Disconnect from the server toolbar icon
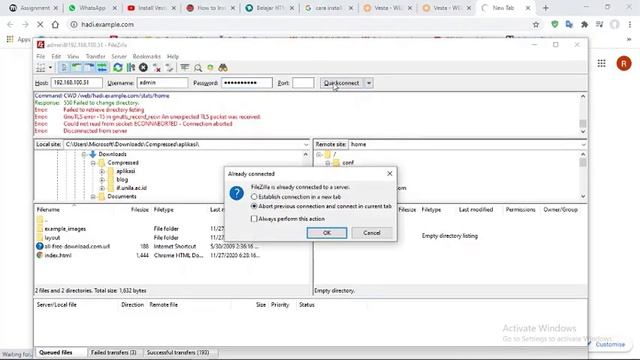 (x=156, y=68)
